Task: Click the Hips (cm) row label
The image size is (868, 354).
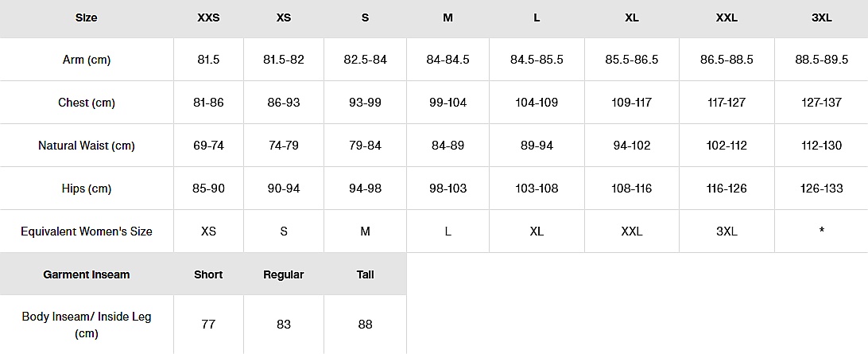Action: 86,189
